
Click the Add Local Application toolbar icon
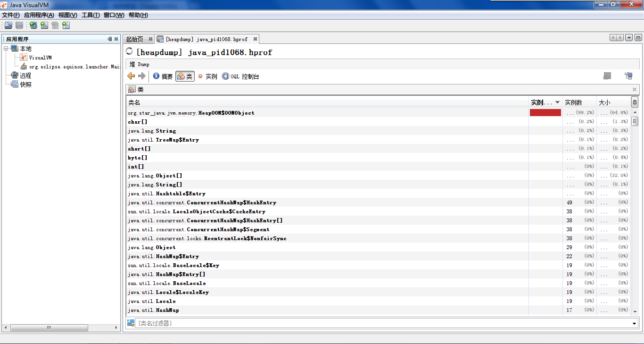pyautogui.click(x=33, y=25)
